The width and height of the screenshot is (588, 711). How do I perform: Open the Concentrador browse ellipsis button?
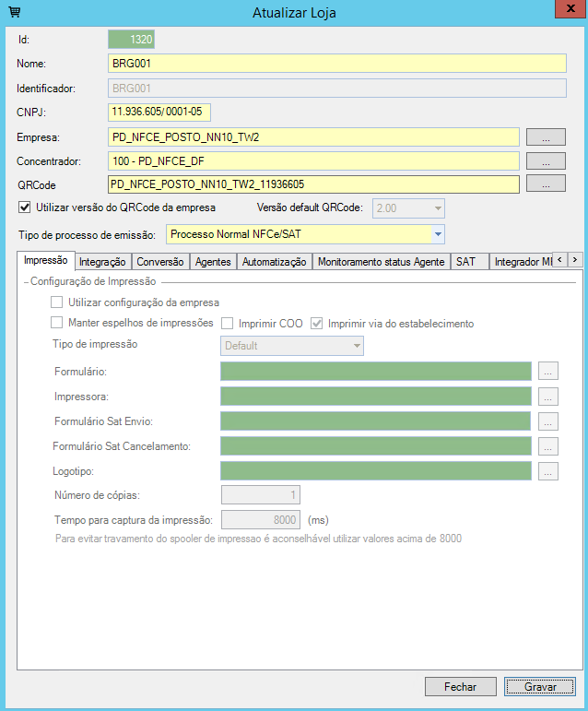point(546,161)
